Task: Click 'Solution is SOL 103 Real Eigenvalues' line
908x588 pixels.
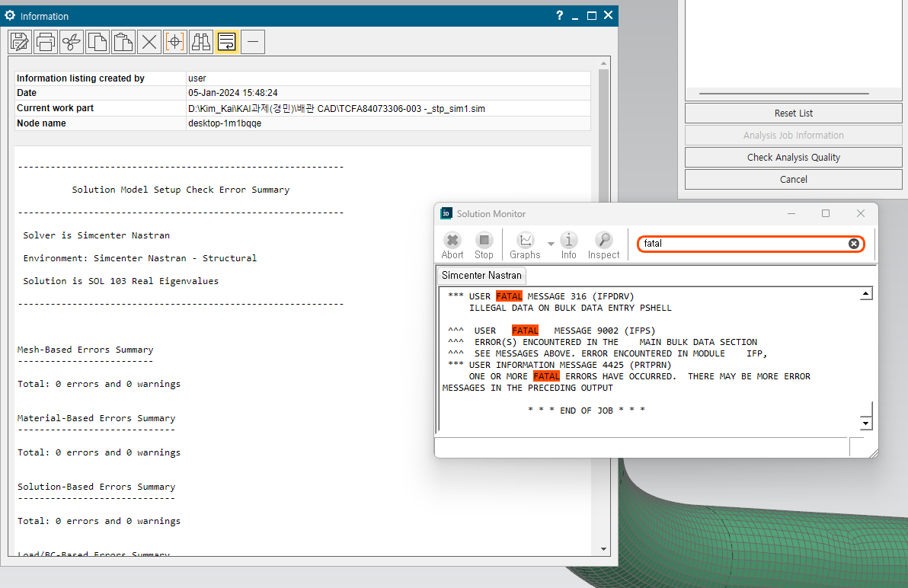Action: 120,281
